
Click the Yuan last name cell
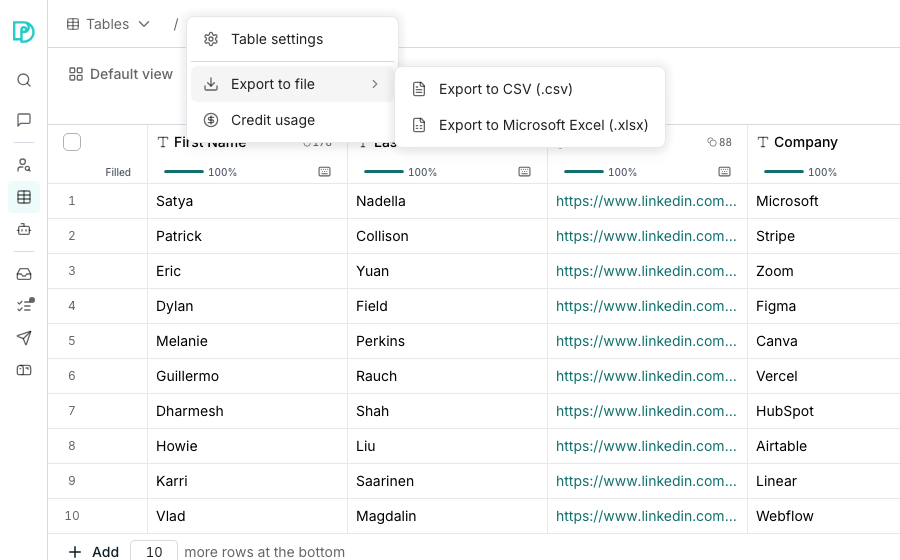[x=447, y=271]
